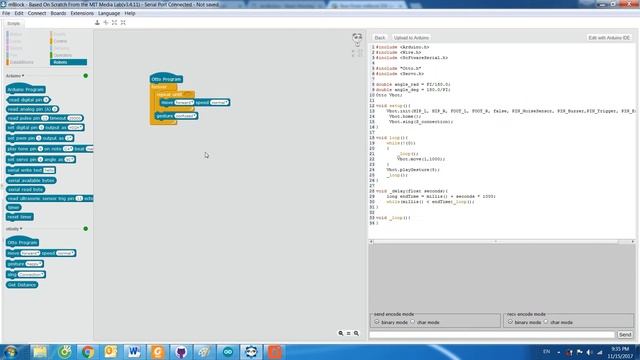This screenshot has width=640, height=360.
Task: Open File Explorer from taskbar
Action: coord(40,352)
